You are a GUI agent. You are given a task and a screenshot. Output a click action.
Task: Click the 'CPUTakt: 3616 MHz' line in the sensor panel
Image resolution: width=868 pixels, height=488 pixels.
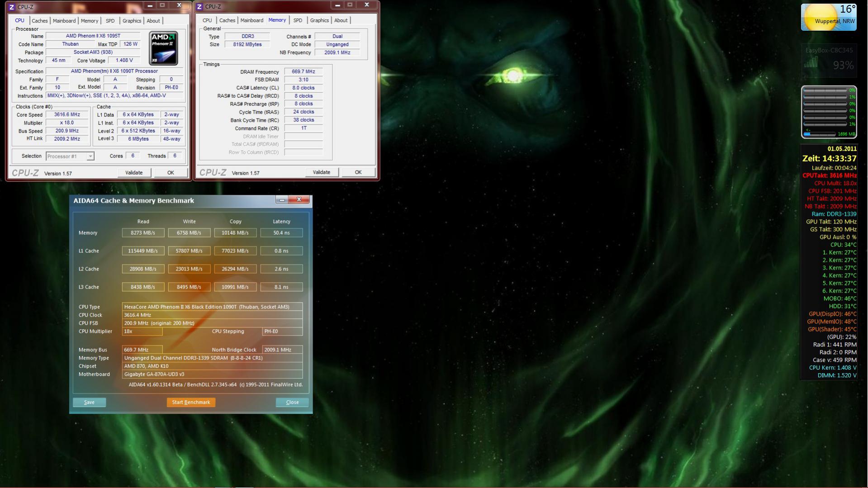click(829, 175)
